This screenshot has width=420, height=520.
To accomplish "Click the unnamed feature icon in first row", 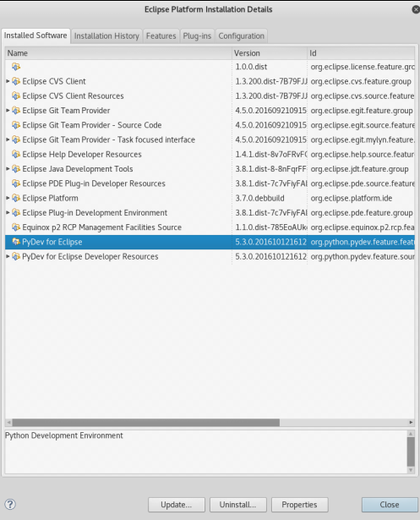I will [x=16, y=67].
